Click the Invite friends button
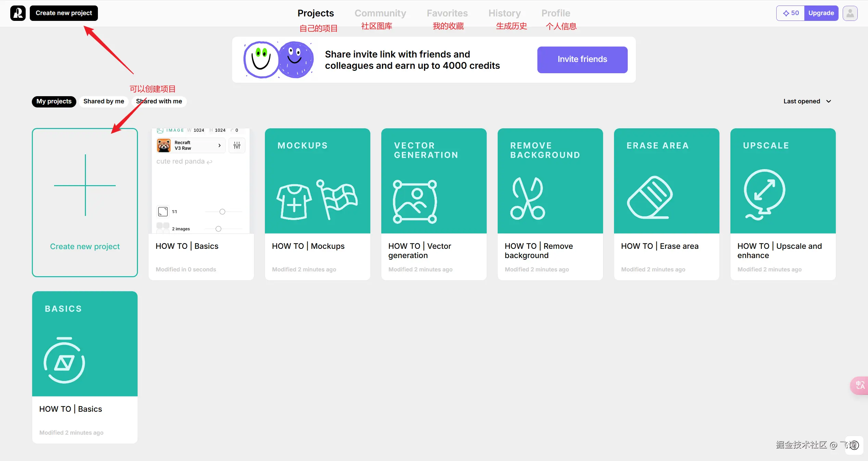This screenshot has height=461, width=868. click(582, 60)
